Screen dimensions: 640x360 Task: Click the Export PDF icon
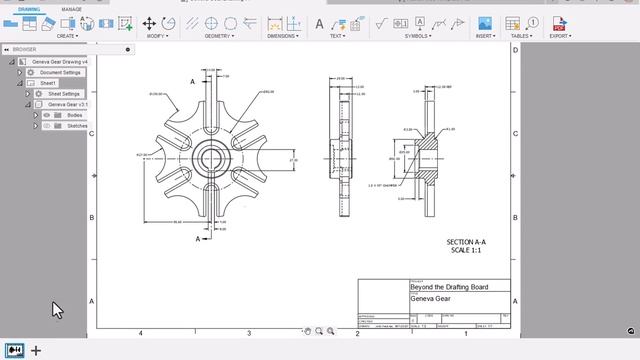(559, 24)
